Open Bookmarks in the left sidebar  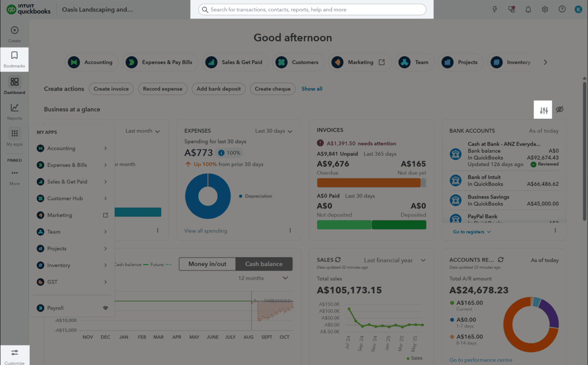[x=14, y=60]
